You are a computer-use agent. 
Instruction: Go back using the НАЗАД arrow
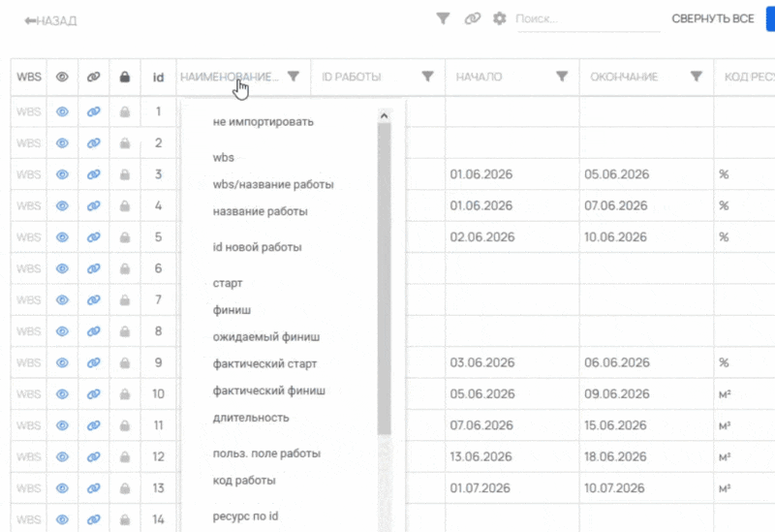coord(50,20)
